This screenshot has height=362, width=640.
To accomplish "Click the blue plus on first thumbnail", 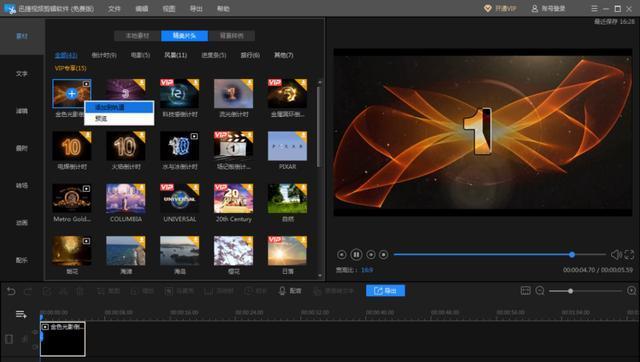I will click(x=71, y=93).
